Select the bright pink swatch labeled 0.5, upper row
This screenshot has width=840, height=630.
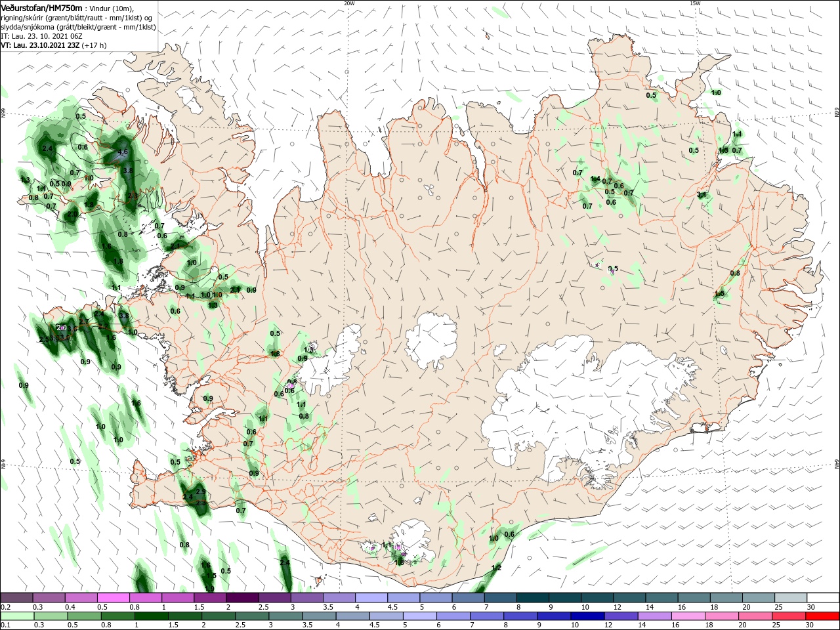click(x=113, y=597)
